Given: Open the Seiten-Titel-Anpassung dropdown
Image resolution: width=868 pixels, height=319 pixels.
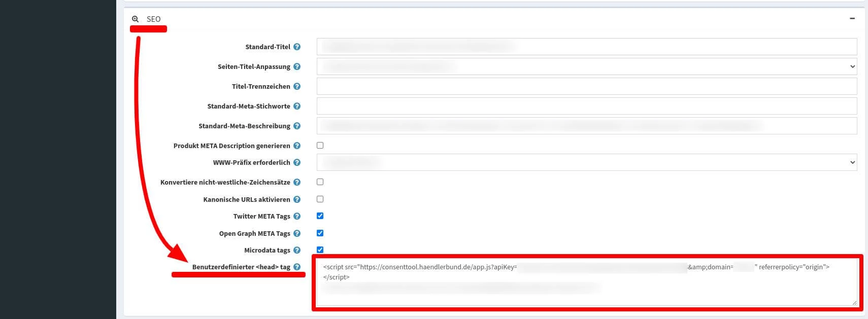Looking at the screenshot, I should tap(586, 66).
